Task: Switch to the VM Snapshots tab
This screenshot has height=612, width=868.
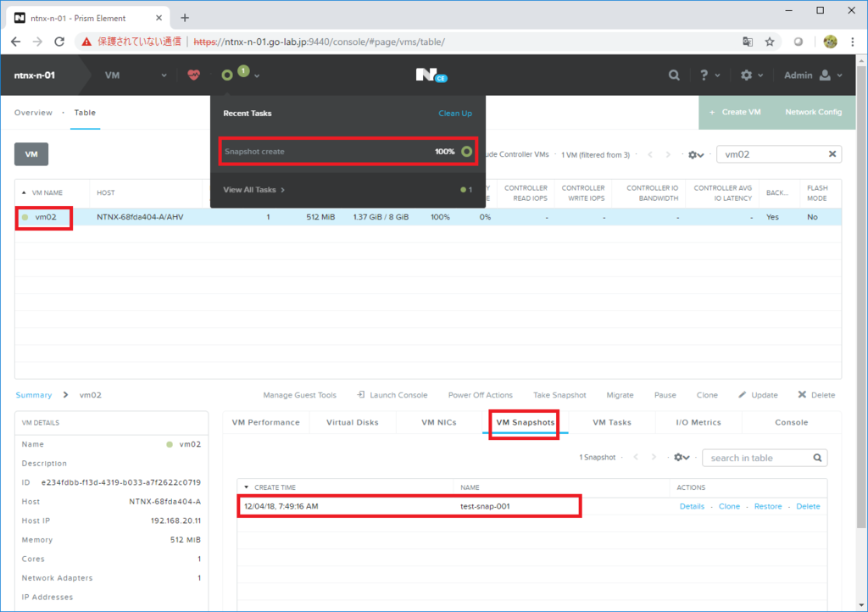Action: click(x=524, y=422)
